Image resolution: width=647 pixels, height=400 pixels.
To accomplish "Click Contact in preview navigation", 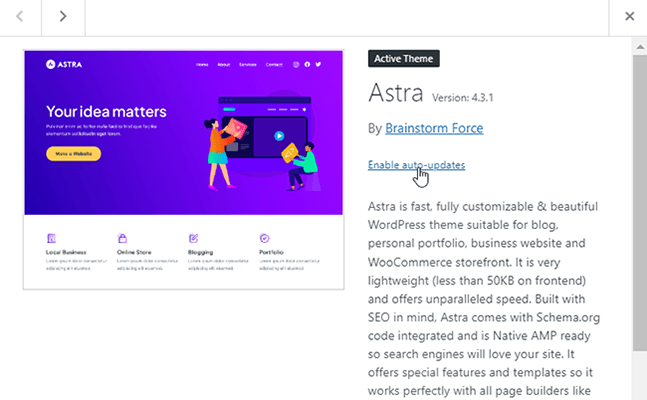I will [x=274, y=65].
